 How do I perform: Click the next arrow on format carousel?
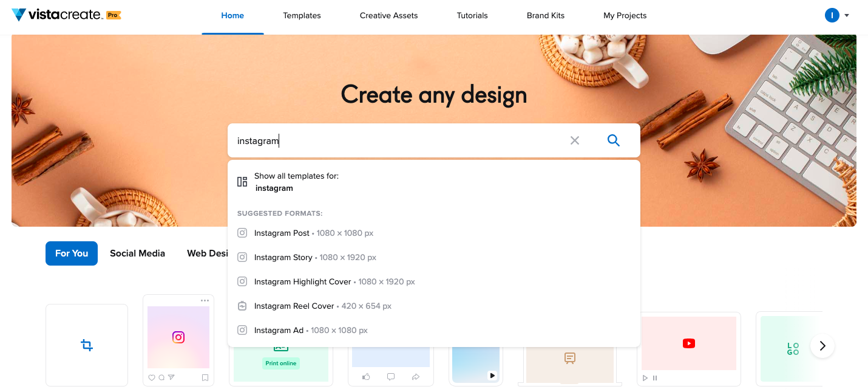[822, 346]
